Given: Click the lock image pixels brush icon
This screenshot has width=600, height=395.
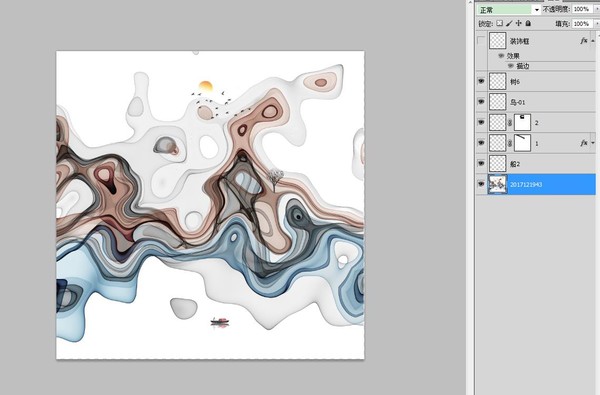Looking at the screenshot, I should [x=509, y=23].
